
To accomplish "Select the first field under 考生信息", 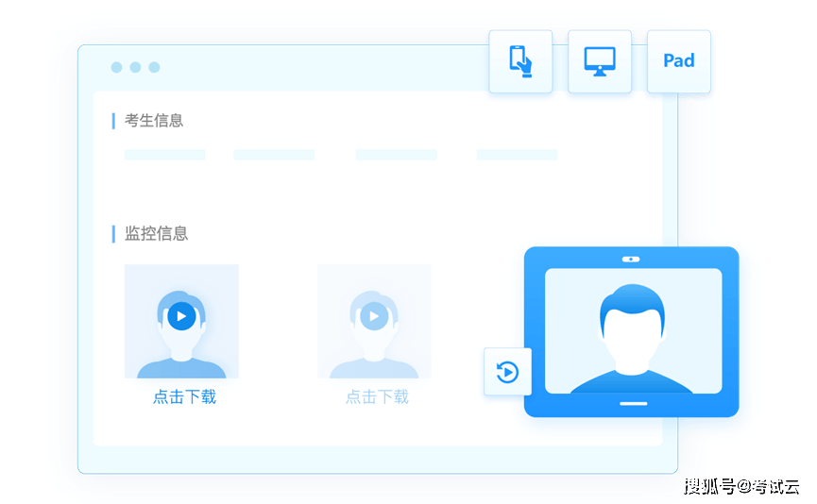I will pos(164,155).
